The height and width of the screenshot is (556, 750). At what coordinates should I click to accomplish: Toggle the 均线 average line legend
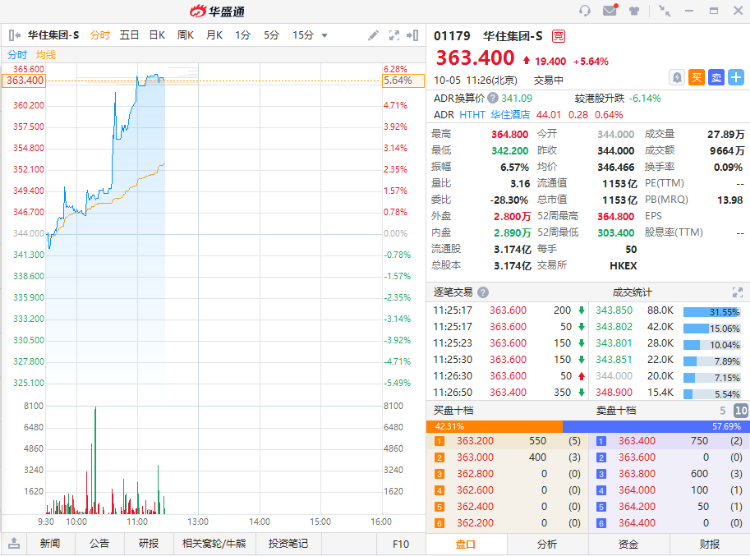[x=46, y=55]
